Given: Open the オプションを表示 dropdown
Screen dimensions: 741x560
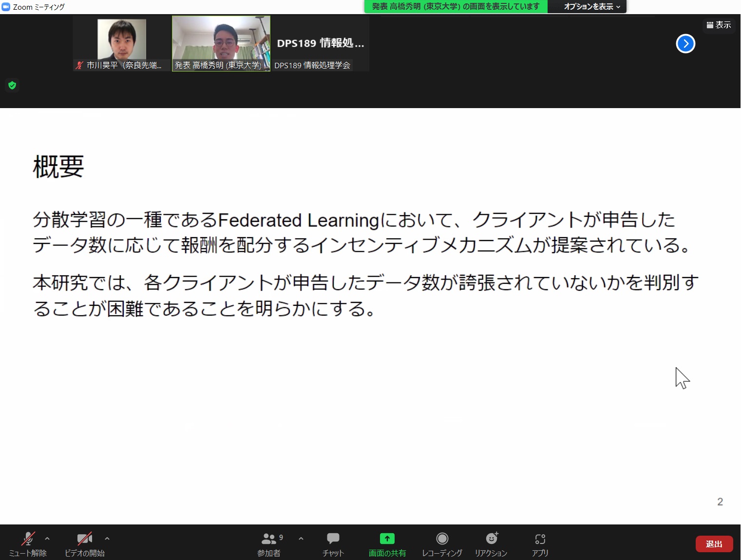Looking at the screenshot, I should click(x=591, y=7).
